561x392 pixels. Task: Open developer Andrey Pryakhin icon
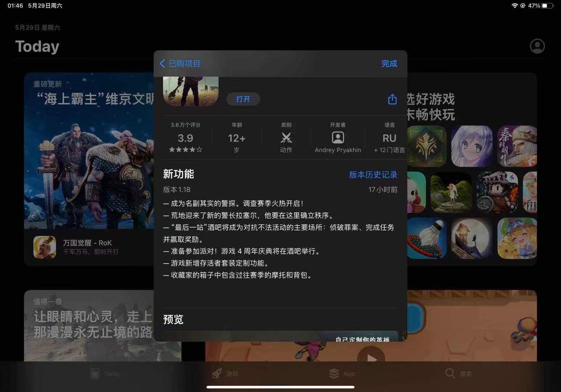coord(338,138)
